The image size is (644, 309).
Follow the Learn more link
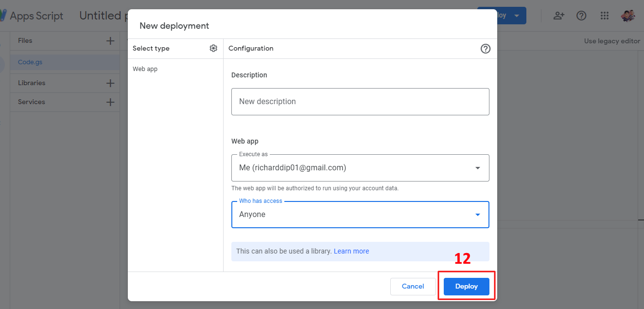click(x=351, y=252)
